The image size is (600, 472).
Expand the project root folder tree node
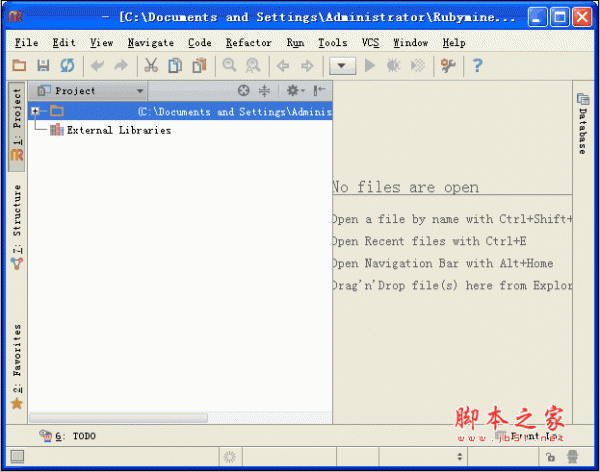(35, 111)
